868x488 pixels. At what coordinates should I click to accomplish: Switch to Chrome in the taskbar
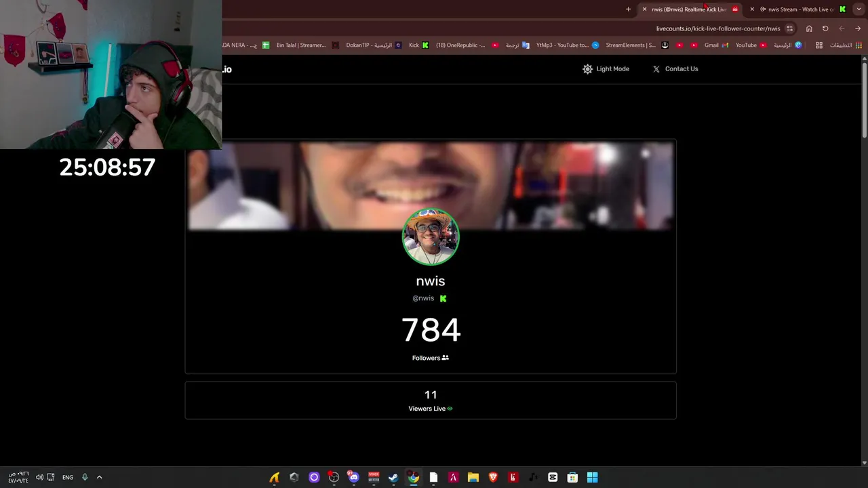coord(414,477)
